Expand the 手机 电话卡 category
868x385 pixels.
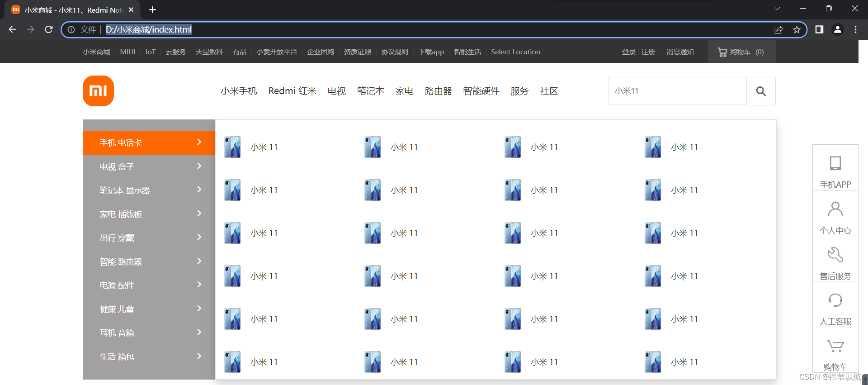(149, 143)
